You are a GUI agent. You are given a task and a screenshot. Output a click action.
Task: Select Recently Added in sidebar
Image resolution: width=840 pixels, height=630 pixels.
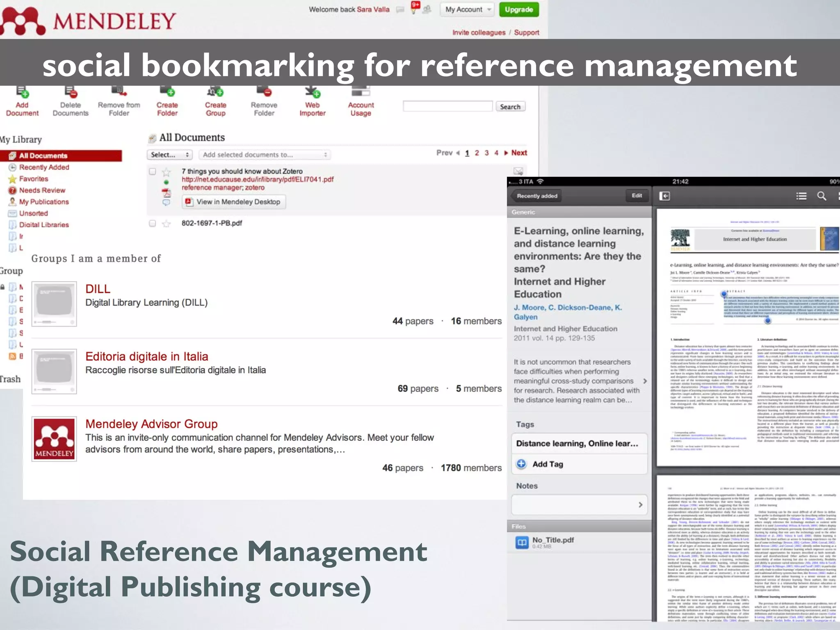pyautogui.click(x=44, y=167)
